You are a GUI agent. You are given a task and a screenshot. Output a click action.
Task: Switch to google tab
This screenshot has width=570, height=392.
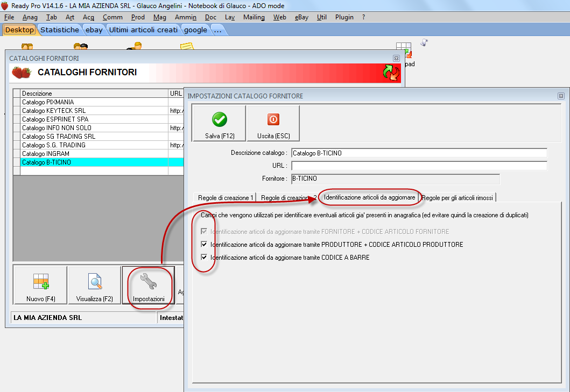pos(195,30)
